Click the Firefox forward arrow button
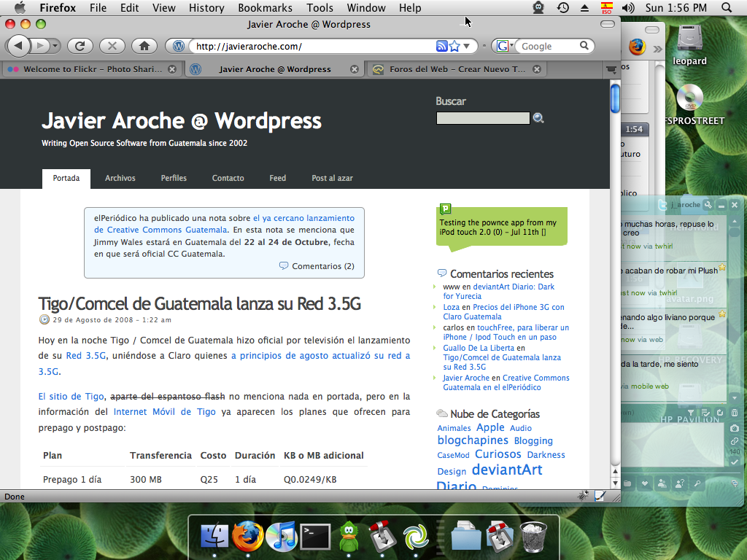Viewport: 747px width, 560px height. tap(41, 46)
